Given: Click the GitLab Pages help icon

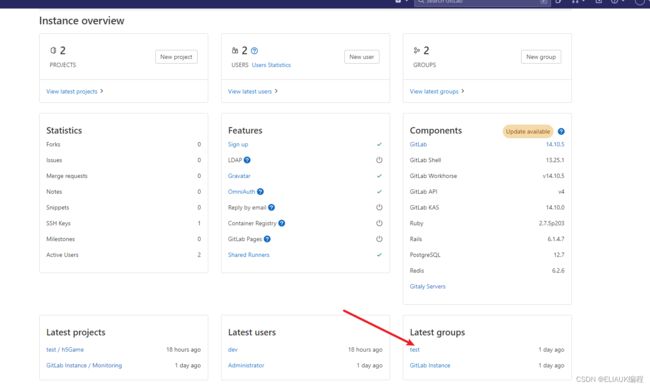Looking at the screenshot, I should pos(267,239).
